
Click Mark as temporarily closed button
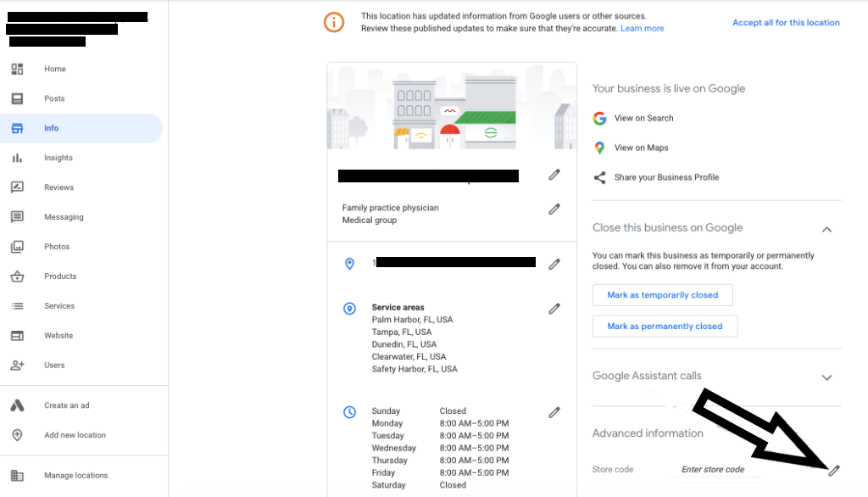tap(663, 295)
